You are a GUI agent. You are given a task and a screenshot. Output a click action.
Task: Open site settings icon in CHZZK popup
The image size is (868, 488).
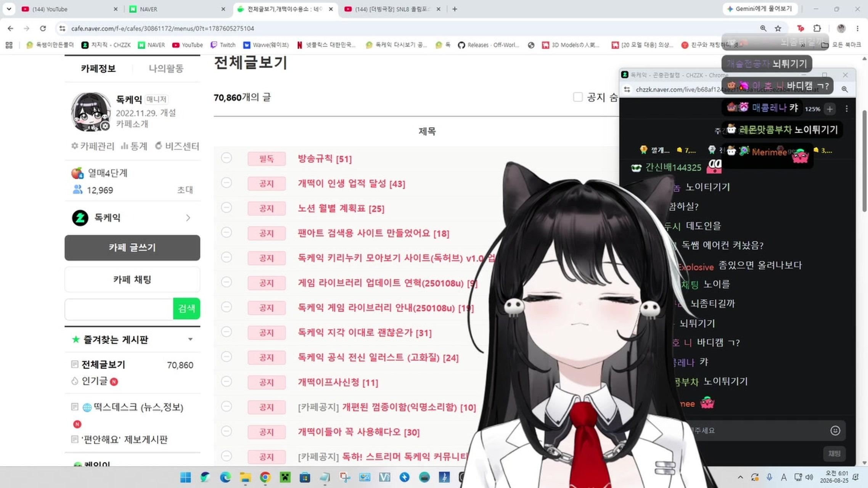(x=627, y=89)
